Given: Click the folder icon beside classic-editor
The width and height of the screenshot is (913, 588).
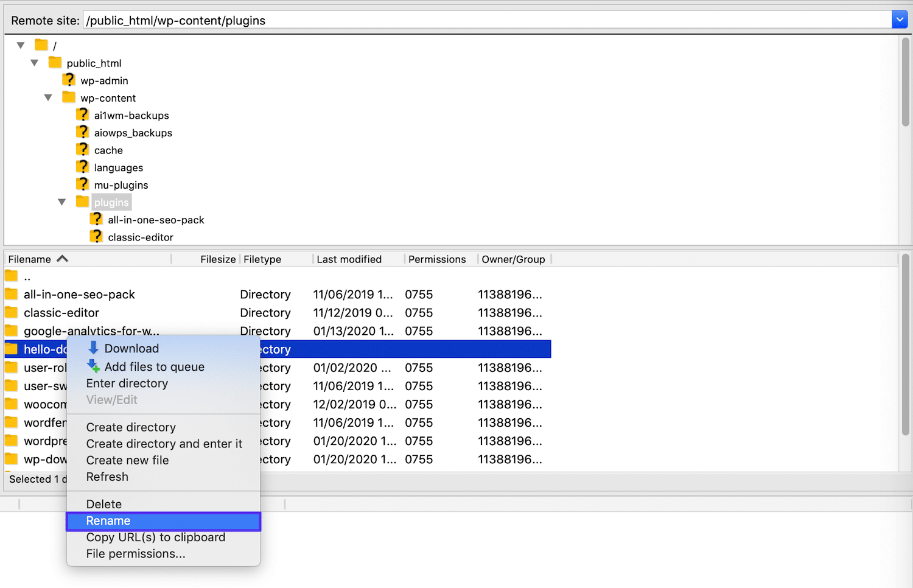Looking at the screenshot, I should click(11, 312).
